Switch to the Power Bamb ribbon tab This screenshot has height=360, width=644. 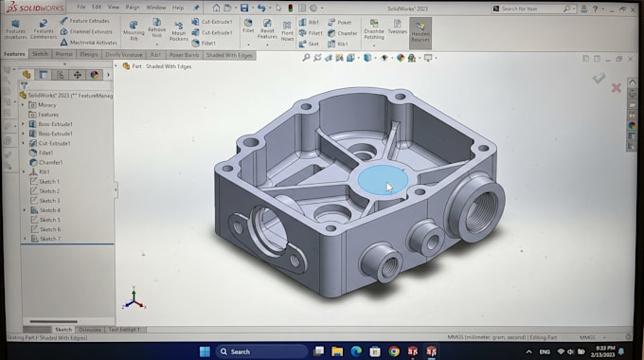[184, 55]
